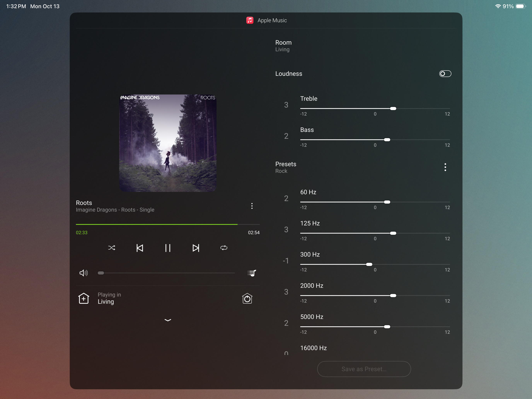
Task: Open Presets Rock selection
Action: pos(286,167)
